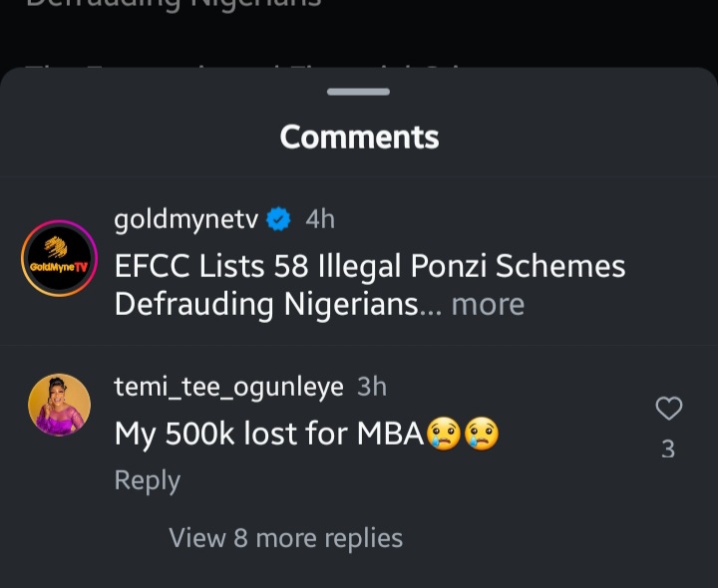Viewport: 718px width, 588px height.
Task: Like temi_tee_ogunleye's comment with the heart
Action: tap(668, 409)
